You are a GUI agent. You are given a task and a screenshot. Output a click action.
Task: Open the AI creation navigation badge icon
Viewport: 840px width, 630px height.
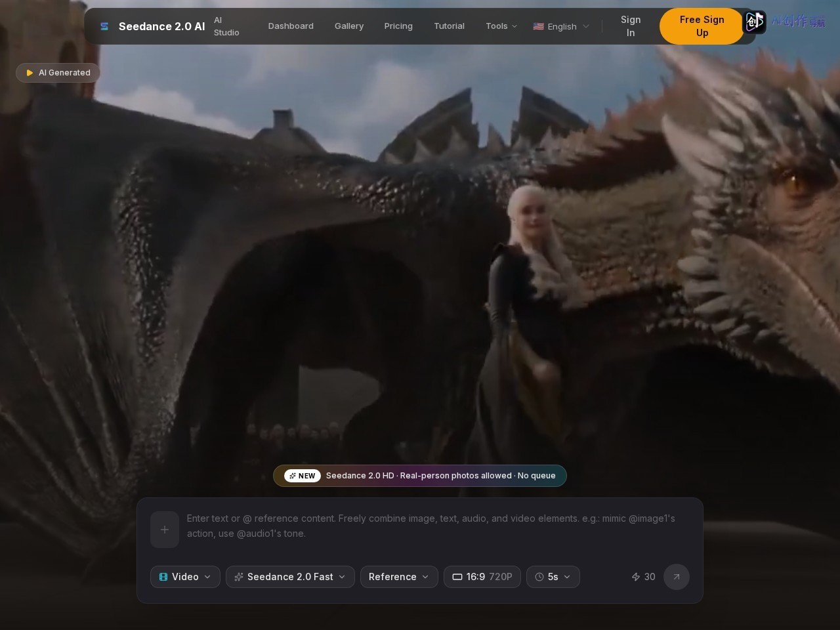(x=754, y=22)
